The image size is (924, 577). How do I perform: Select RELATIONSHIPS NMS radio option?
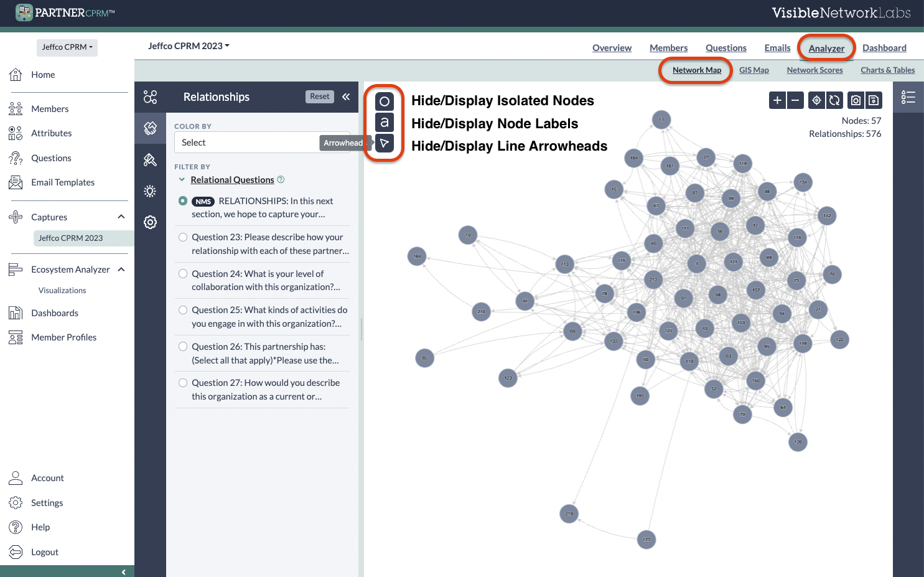(183, 200)
